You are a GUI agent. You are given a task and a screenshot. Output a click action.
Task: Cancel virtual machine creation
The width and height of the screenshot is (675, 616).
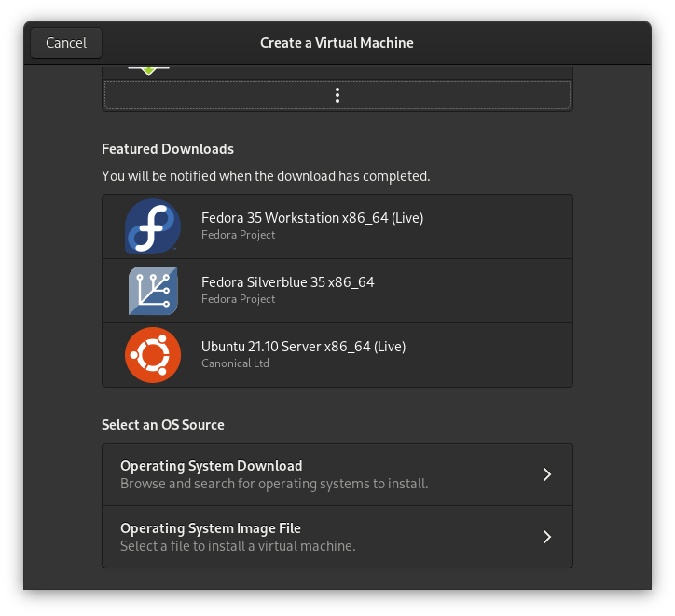[x=66, y=43]
